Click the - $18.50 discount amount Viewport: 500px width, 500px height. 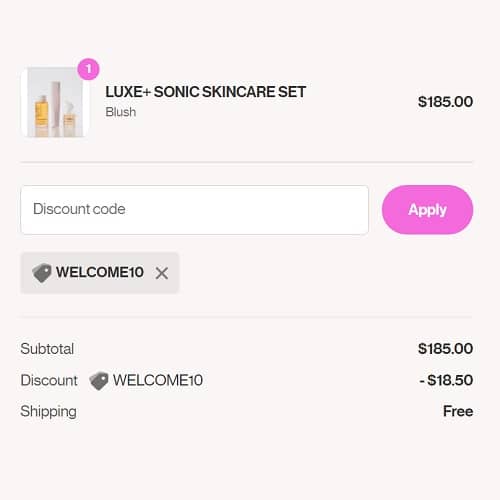446,380
